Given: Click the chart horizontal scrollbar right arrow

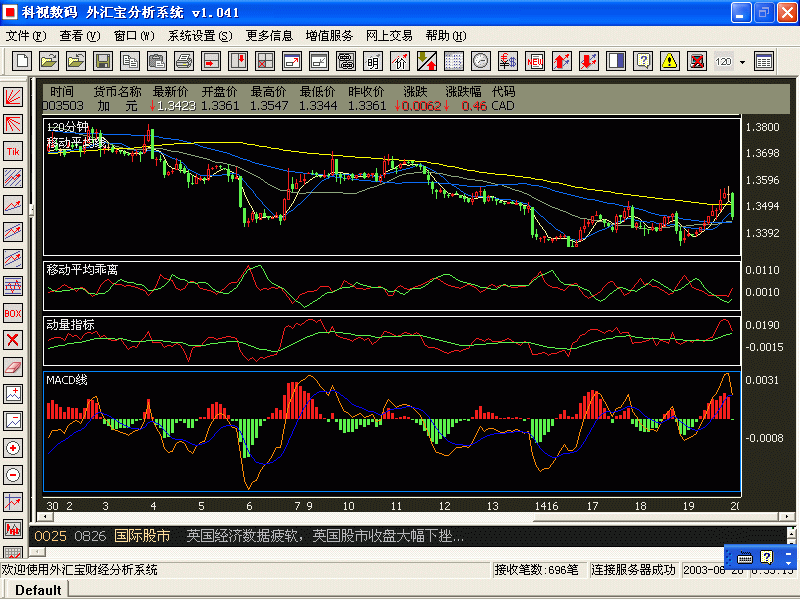Looking at the screenshot, I should click(786, 516).
